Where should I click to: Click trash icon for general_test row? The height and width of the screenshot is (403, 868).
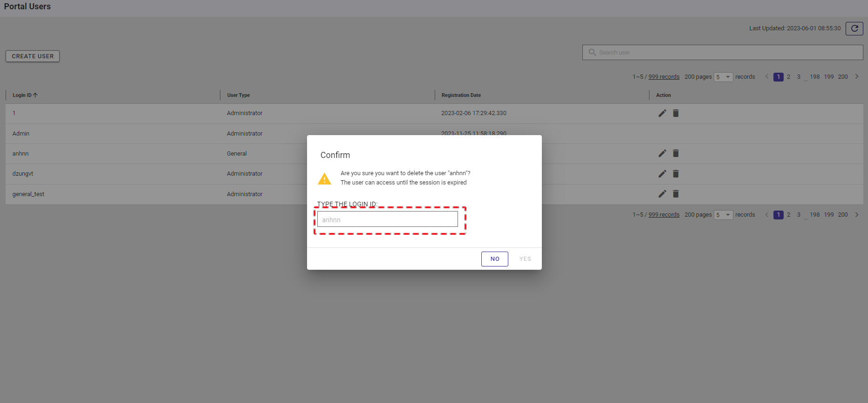pyautogui.click(x=676, y=194)
